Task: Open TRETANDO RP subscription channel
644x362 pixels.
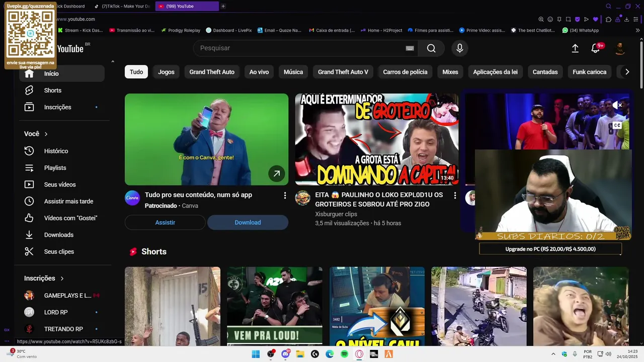Action: (x=62, y=329)
